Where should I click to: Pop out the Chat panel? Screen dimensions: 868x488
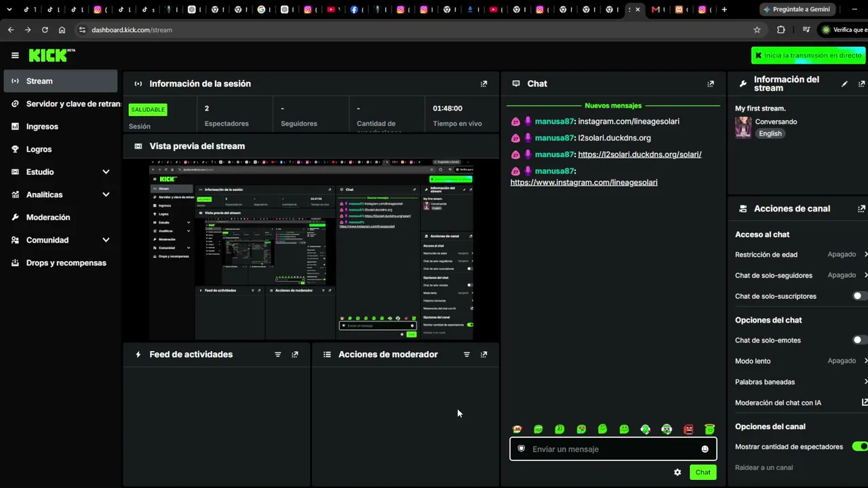(x=711, y=84)
